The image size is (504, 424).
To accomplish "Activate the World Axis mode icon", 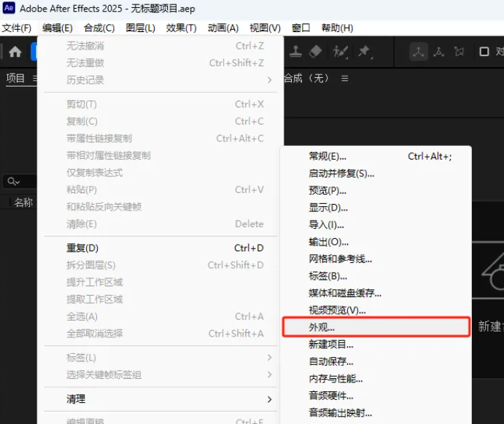I will coord(438,52).
